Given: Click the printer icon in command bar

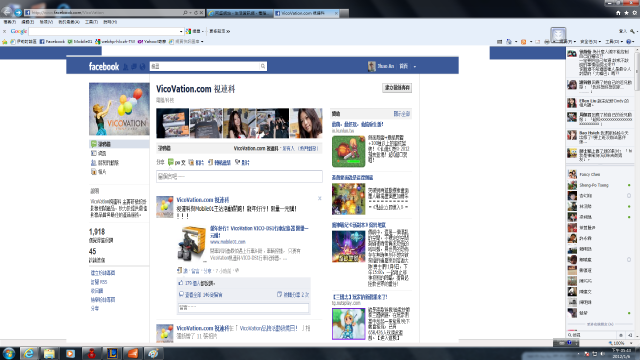Looking at the screenshot, I should [x=547, y=42].
